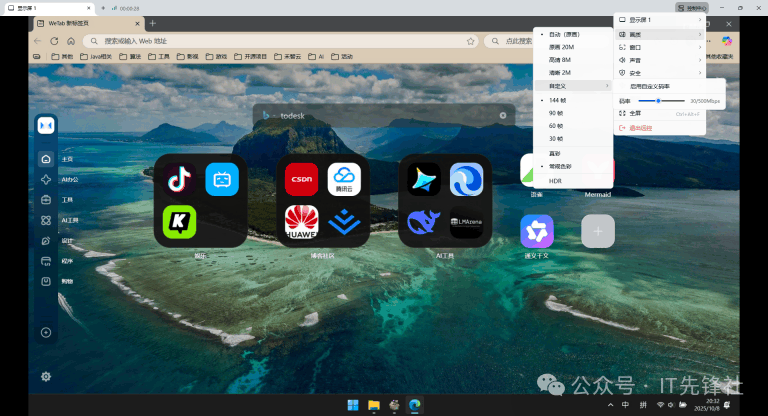Click the WeTab settings gear icon

tap(46, 376)
